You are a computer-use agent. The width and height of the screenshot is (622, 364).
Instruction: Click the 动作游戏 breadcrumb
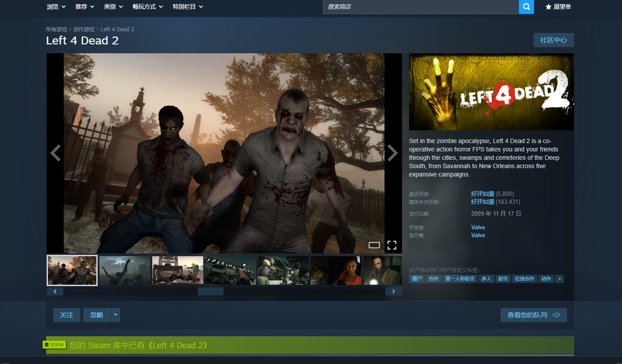click(x=84, y=29)
